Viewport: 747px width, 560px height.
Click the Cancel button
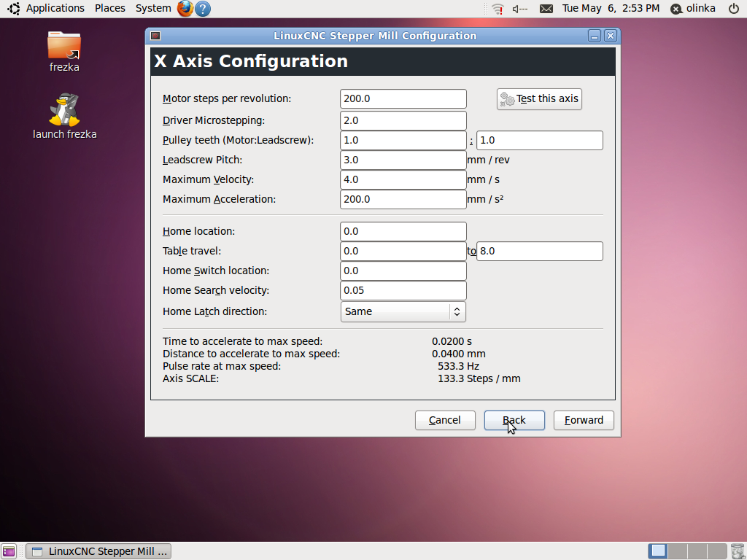point(444,420)
